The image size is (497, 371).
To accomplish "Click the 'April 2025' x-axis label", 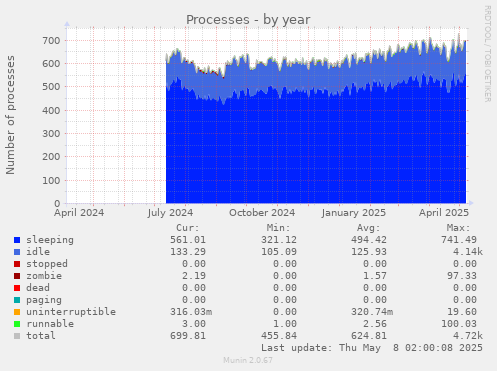I will (x=444, y=213).
